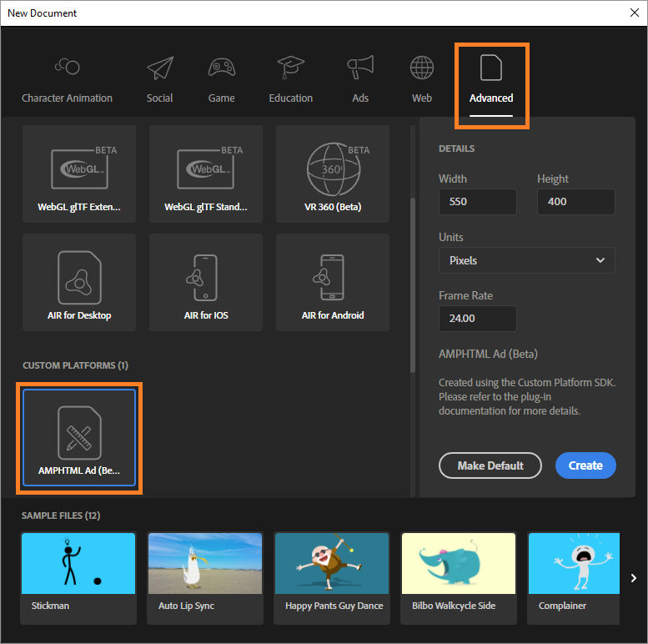Image resolution: width=648 pixels, height=644 pixels.
Task: Click the Height input field
Action: 575,202
